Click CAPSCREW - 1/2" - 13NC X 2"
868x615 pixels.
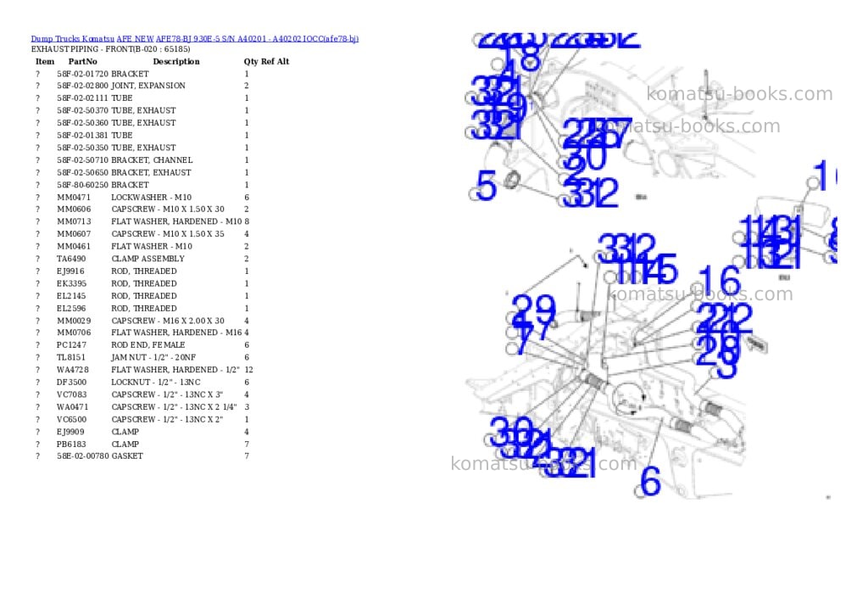[x=167, y=420]
